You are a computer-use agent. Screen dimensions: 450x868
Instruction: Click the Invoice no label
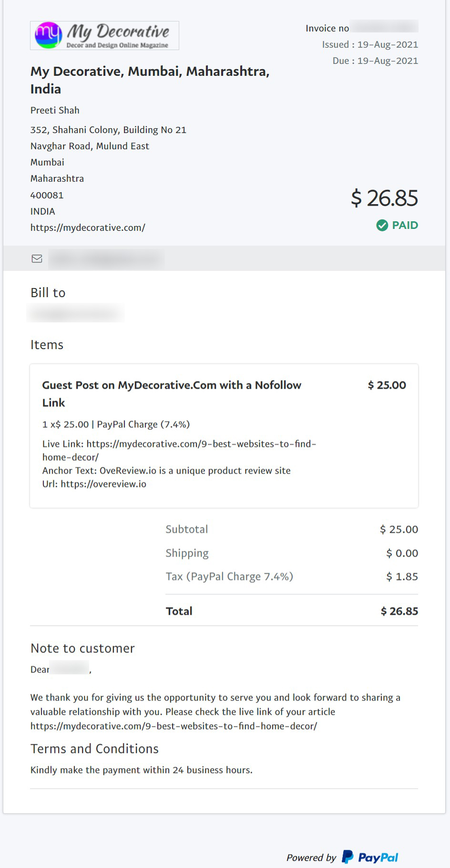[x=327, y=28]
